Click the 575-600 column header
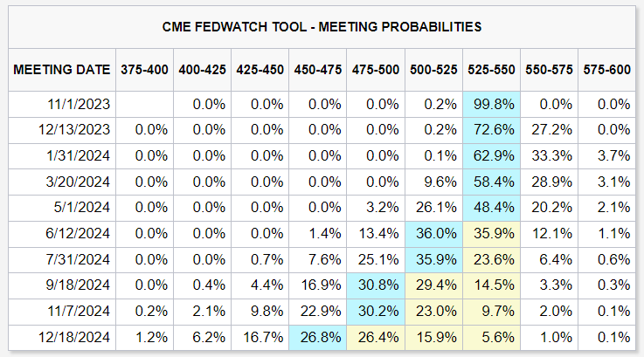 tap(606, 69)
